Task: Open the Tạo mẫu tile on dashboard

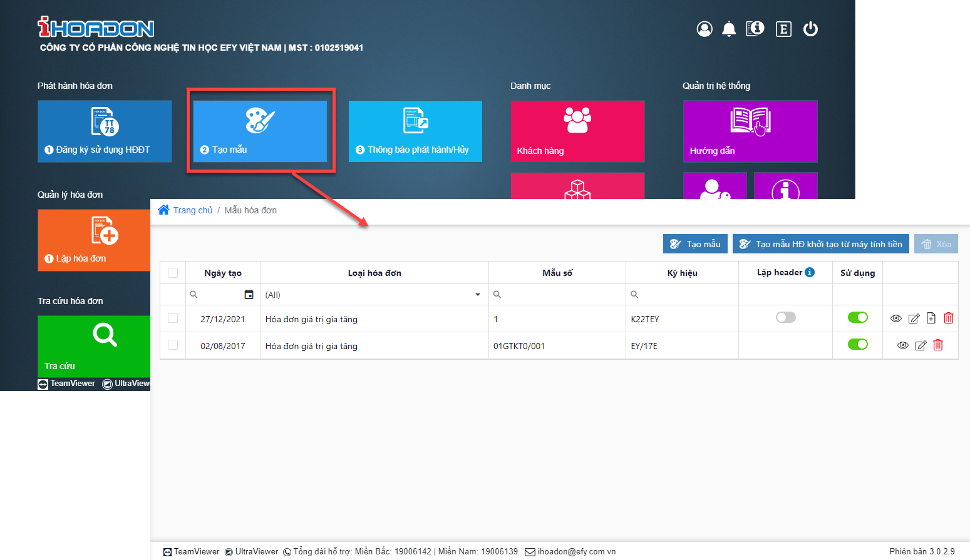Action: (x=260, y=131)
